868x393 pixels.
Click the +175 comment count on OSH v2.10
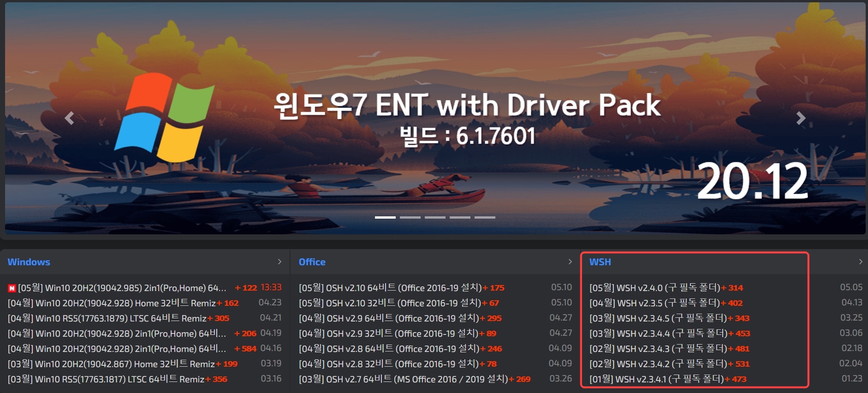[493, 288]
